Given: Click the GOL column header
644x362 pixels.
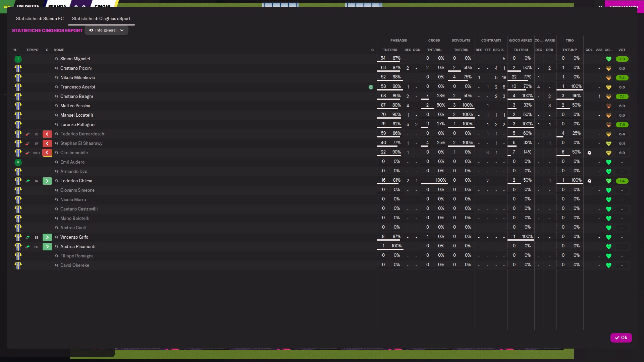Looking at the screenshot, I should tap(589, 50).
